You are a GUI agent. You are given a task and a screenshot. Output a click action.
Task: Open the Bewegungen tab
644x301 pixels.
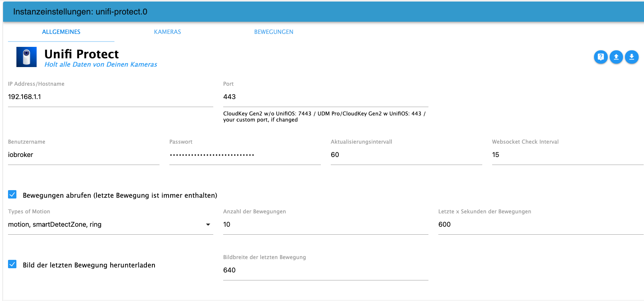tap(274, 32)
